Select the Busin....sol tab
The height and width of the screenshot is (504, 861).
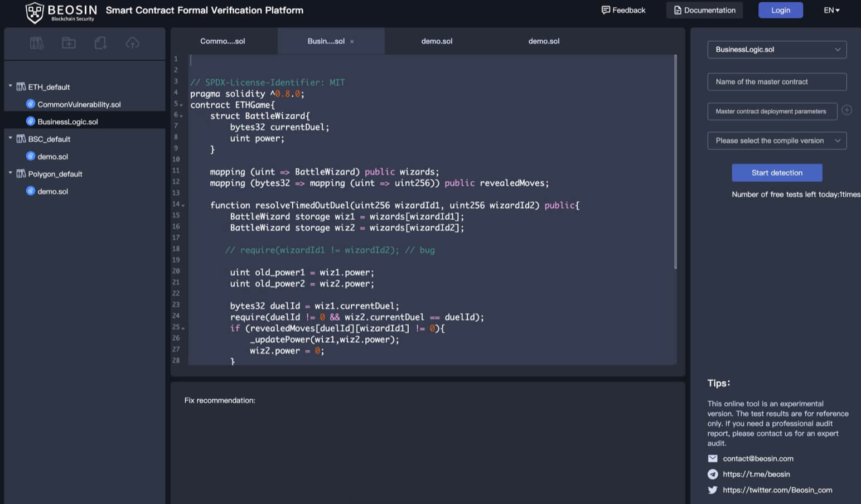pyautogui.click(x=331, y=41)
